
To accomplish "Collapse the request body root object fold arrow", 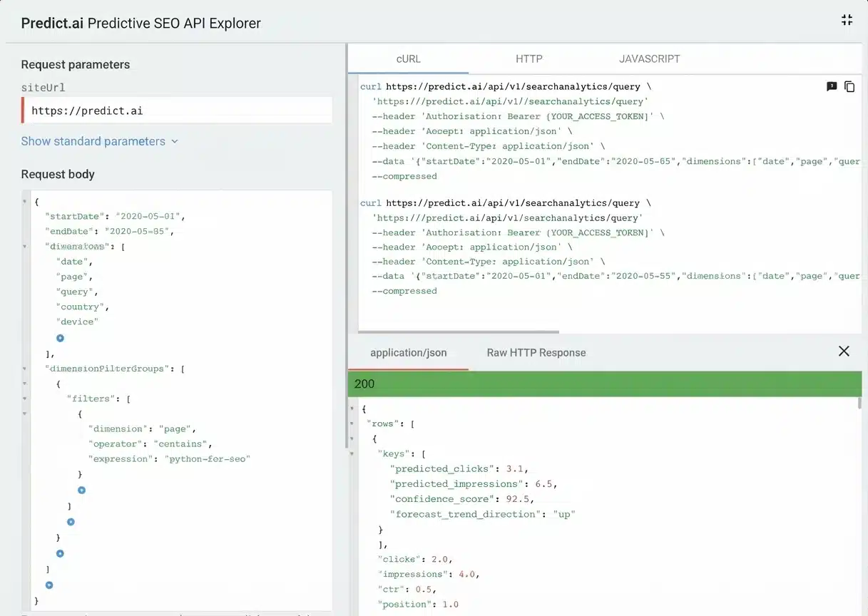I will click(26, 202).
